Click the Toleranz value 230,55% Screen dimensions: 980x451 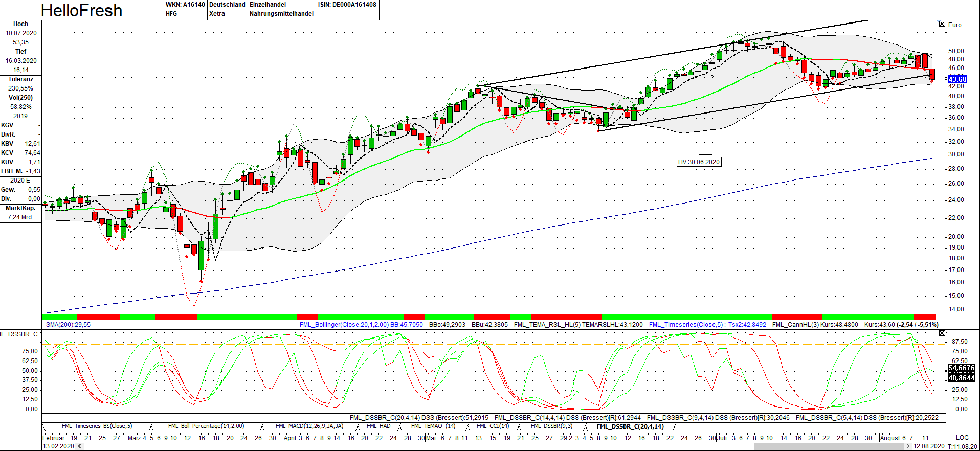click(x=21, y=88)
